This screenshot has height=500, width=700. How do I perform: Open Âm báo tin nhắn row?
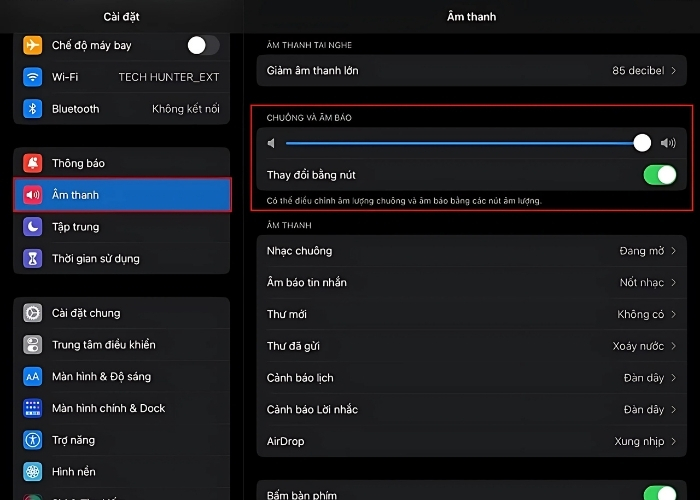[470, 283]
